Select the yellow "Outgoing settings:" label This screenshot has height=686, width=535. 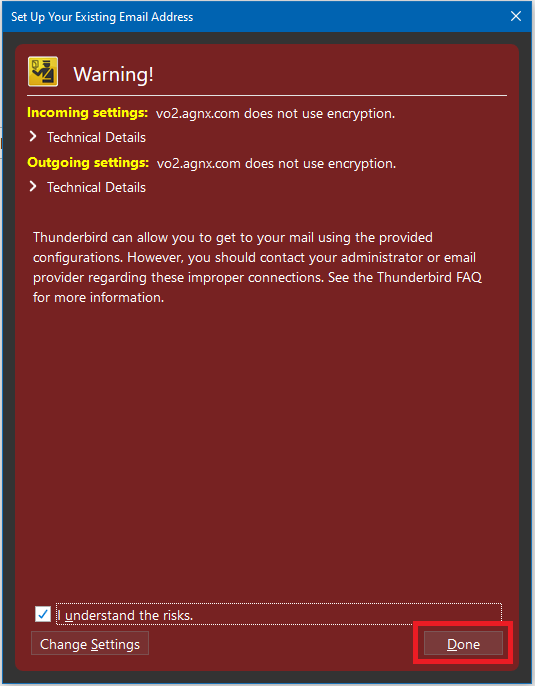pos(88,163)
